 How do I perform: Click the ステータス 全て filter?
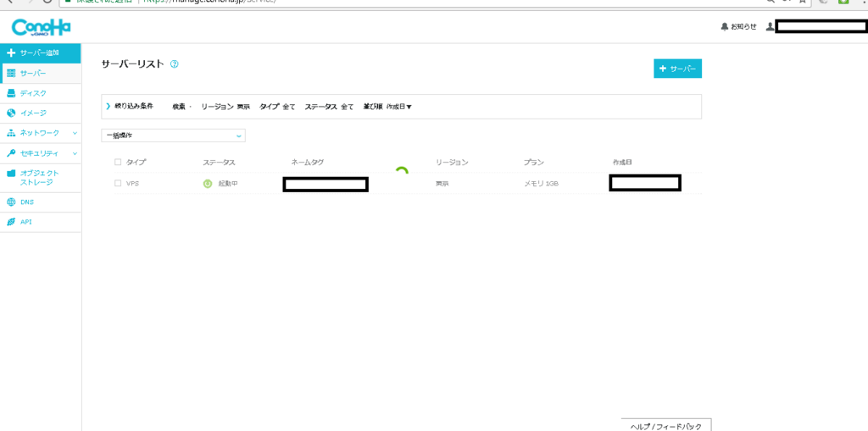click(329, 106)
